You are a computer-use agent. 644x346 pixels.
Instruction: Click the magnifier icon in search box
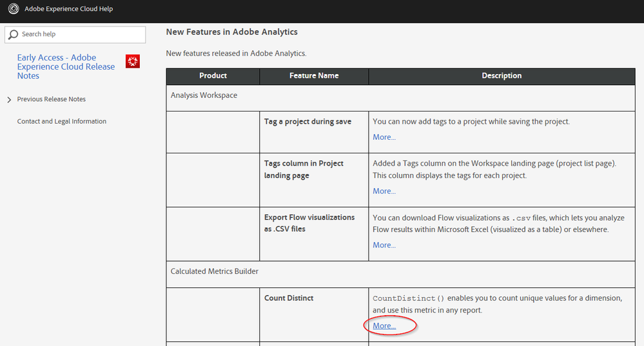coord(13,34)
